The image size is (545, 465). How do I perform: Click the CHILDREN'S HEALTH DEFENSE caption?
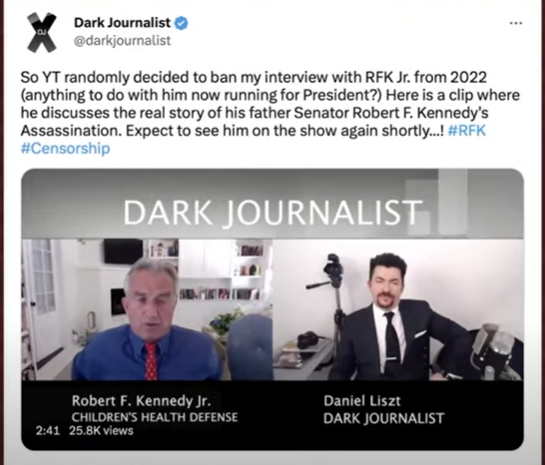155,417
